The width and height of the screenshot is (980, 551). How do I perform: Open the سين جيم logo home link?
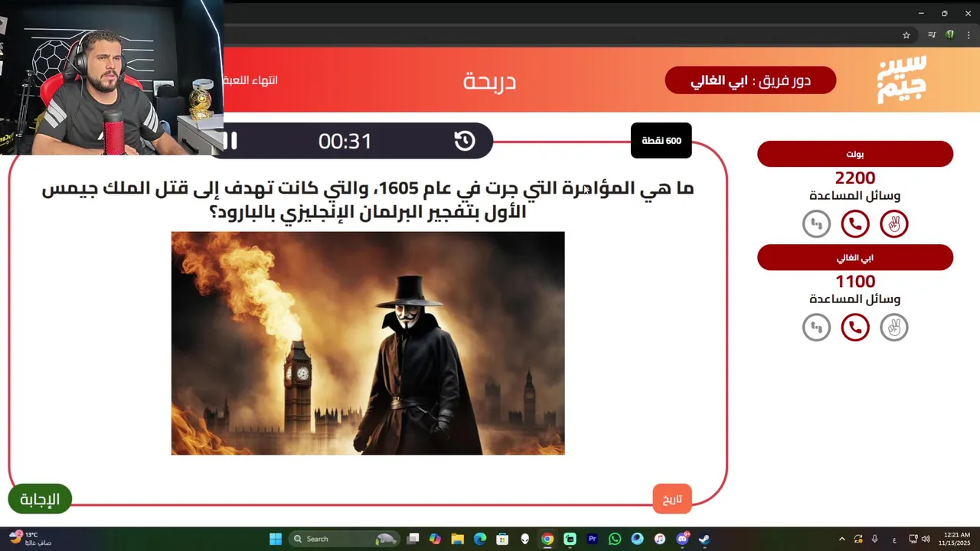[902, 80]
